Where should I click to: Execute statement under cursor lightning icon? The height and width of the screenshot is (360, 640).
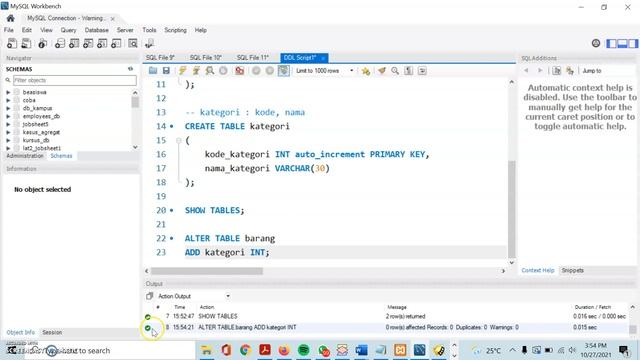point(196,71)
